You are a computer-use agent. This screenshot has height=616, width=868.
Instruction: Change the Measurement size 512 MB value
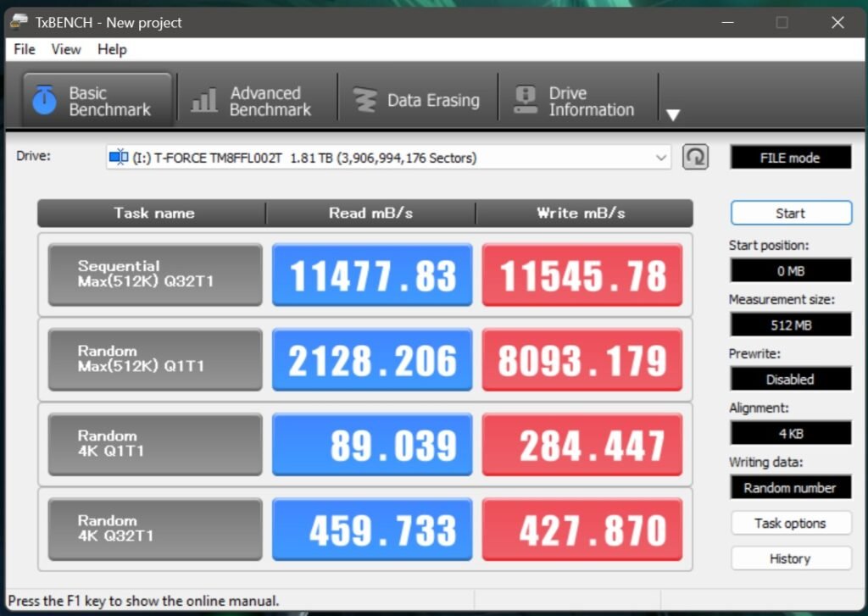click(x=791, y=325)
